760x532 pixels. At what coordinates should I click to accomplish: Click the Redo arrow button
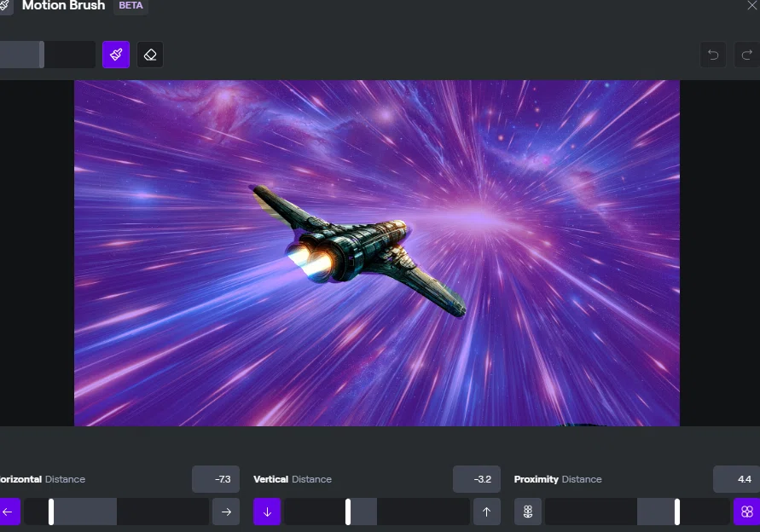pyautogui.click(x=747, y=55)
